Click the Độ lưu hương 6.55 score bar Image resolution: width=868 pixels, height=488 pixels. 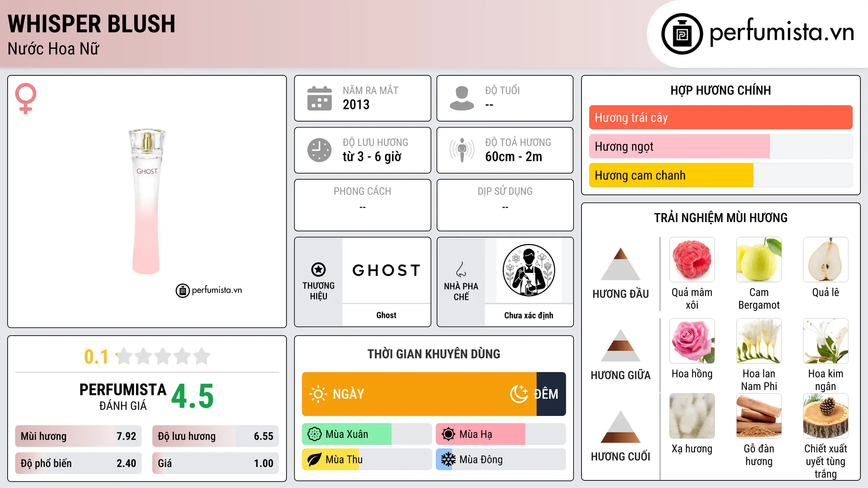coord(215,436)
